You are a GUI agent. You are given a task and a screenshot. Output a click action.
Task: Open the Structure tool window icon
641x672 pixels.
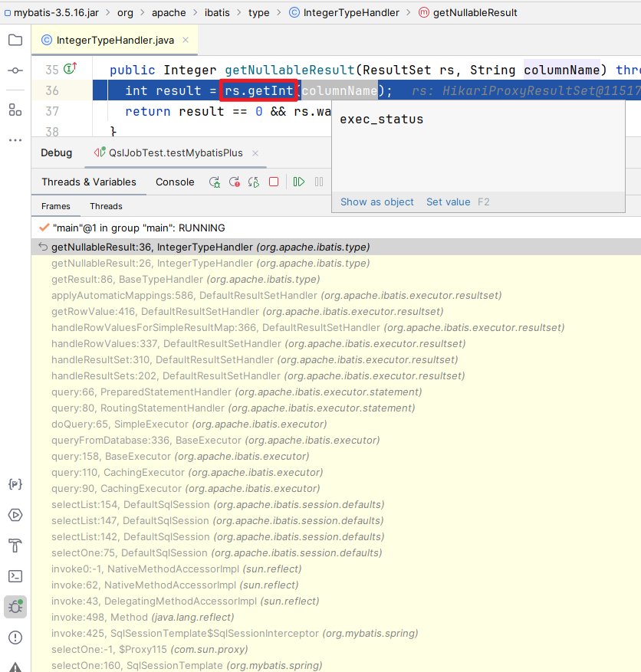click(x=15, y=110)
